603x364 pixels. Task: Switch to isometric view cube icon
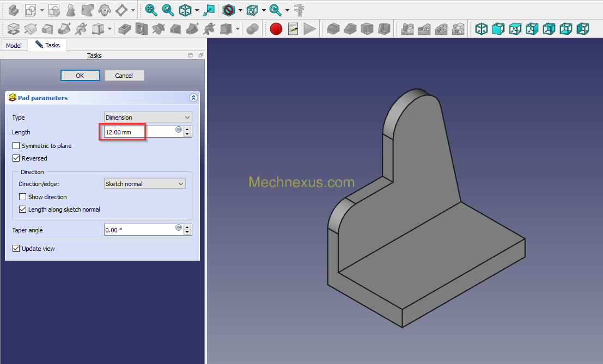click(x=482, y=29)
